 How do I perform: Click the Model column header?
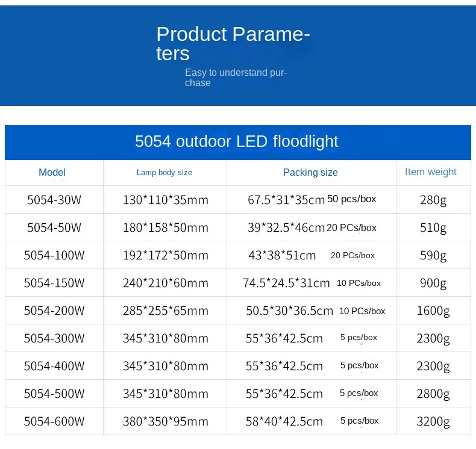(52, 172)
